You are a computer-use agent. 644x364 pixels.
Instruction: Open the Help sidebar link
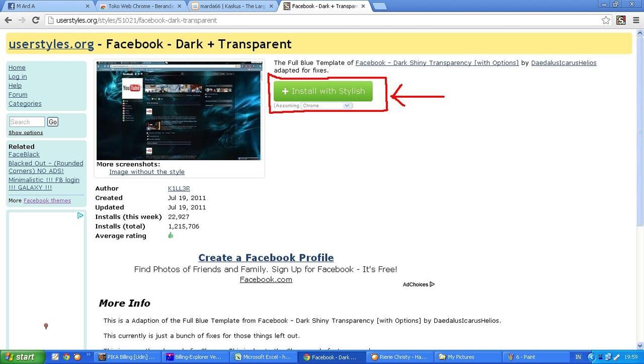click(15, 86)
